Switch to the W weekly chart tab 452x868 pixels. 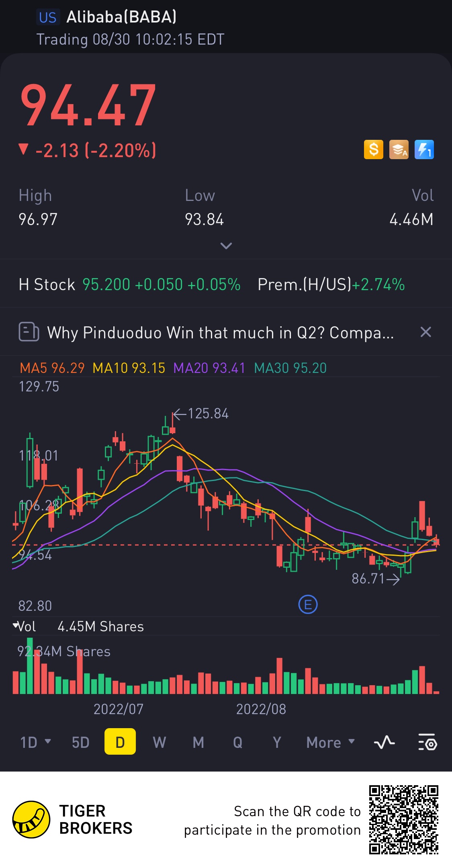tap(160, 742)
